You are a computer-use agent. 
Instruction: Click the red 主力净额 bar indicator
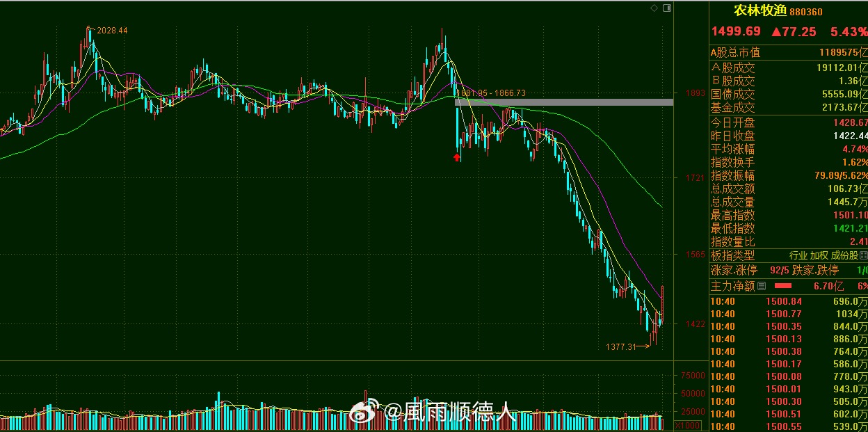pyautogui.click(x=782, y=286)
